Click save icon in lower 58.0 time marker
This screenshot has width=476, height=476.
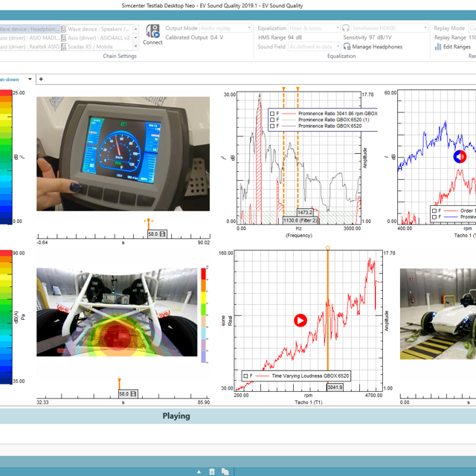[x=133, y=393]
